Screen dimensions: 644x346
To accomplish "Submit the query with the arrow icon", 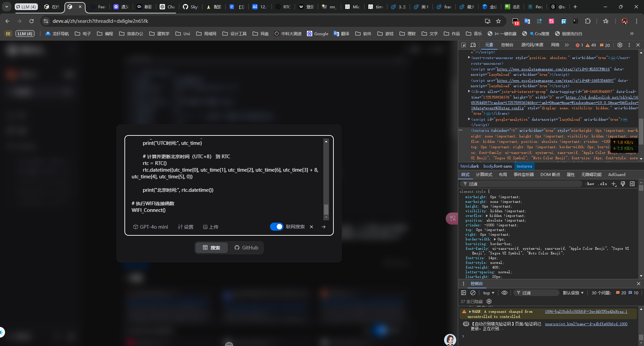I will (323, 227).
